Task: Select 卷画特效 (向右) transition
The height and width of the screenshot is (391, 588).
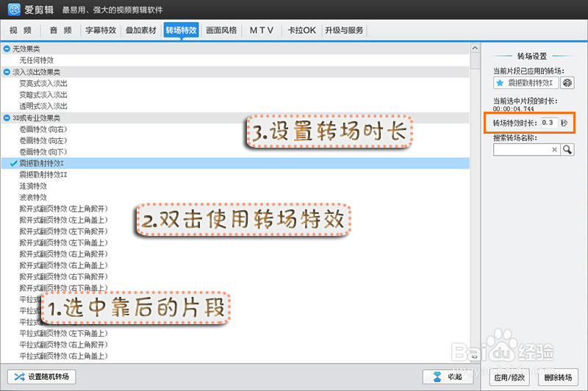Action: point(43,129)
